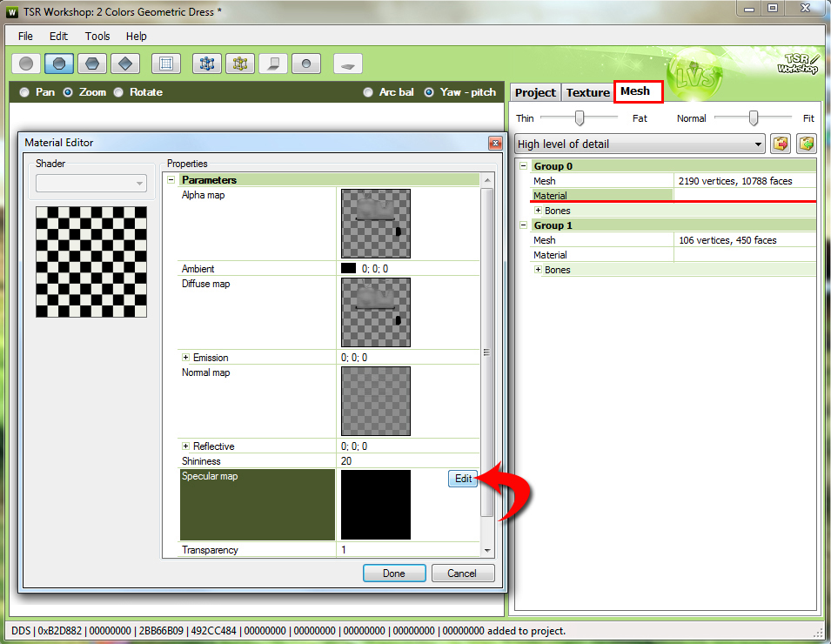Click the yellow cube vertices toolbar icon
Screen dimensions: 831x644
240,64
